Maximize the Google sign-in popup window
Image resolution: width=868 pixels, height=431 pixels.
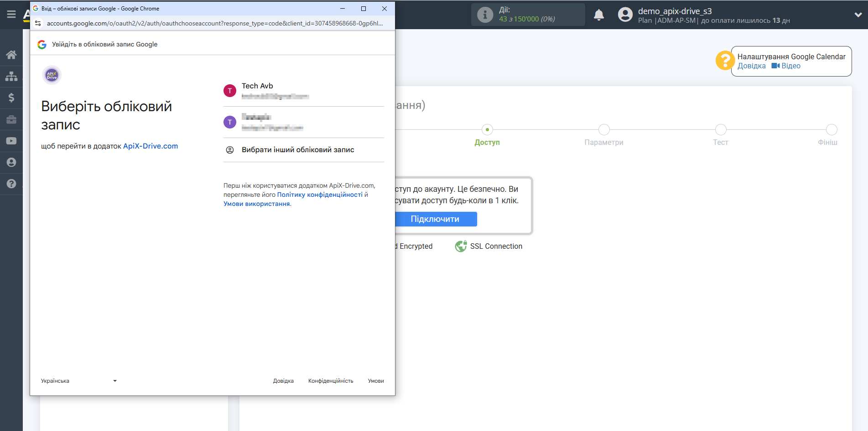[x=364, y=9]
